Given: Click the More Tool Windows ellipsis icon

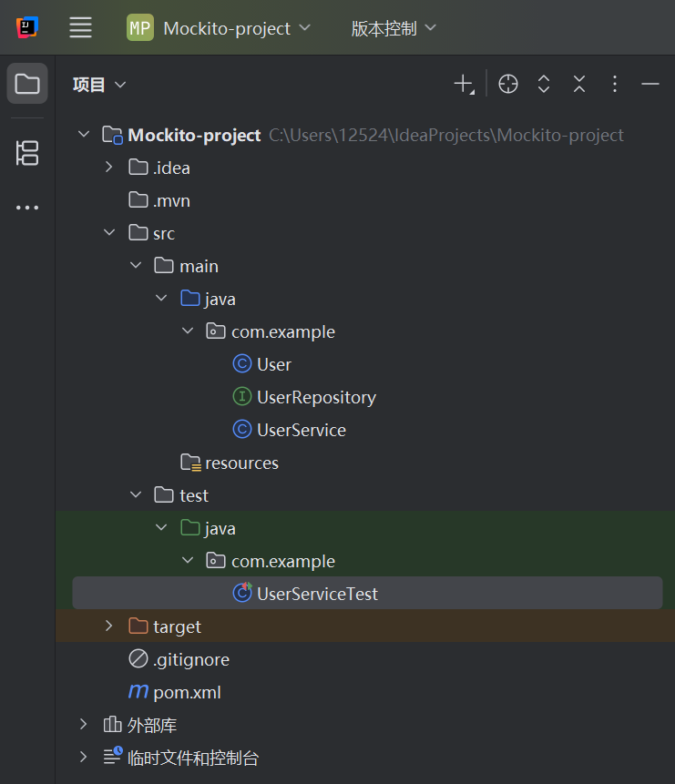Looking at the screenshot, I should pyautogui.click(x=26, y=207).
